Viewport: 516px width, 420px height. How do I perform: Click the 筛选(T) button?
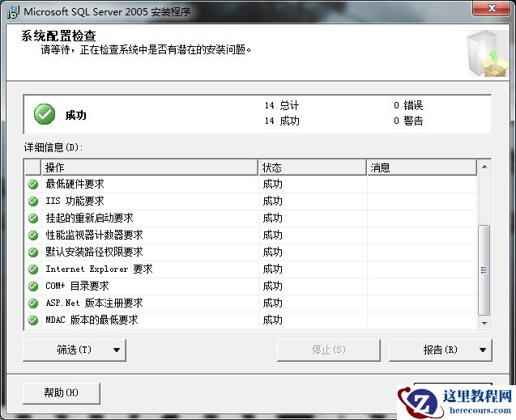(75, 350)
